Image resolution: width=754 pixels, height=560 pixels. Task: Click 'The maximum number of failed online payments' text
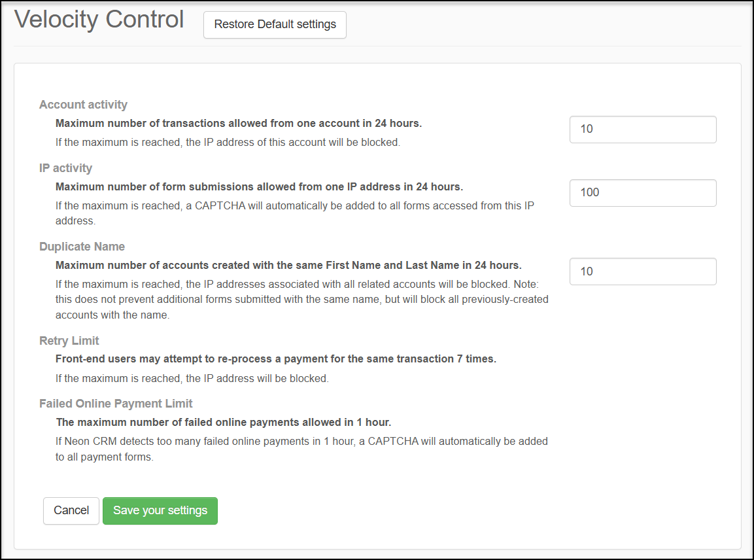tap(224, 422)
